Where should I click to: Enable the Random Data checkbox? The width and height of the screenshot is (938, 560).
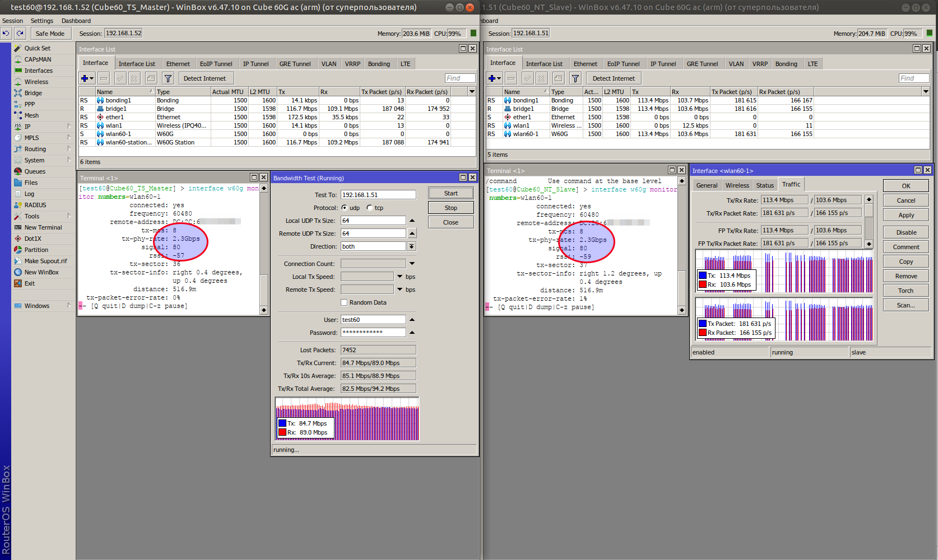(345, 302)
